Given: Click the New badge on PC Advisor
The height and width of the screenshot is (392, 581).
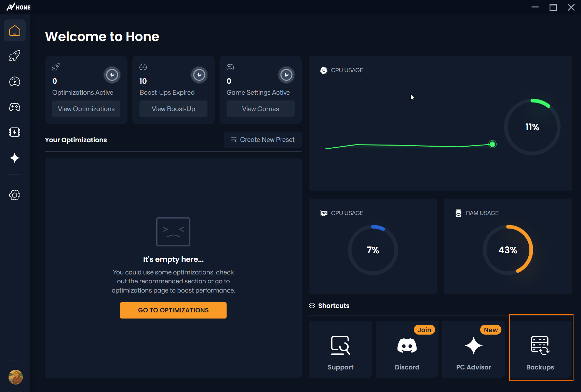Looking at the screenshot, I should tap(491, 330).
